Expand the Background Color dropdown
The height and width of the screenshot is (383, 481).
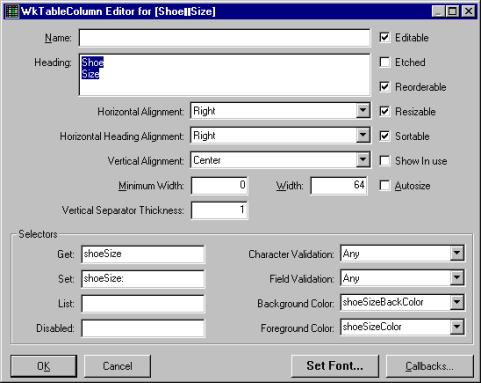click(457, 303)
